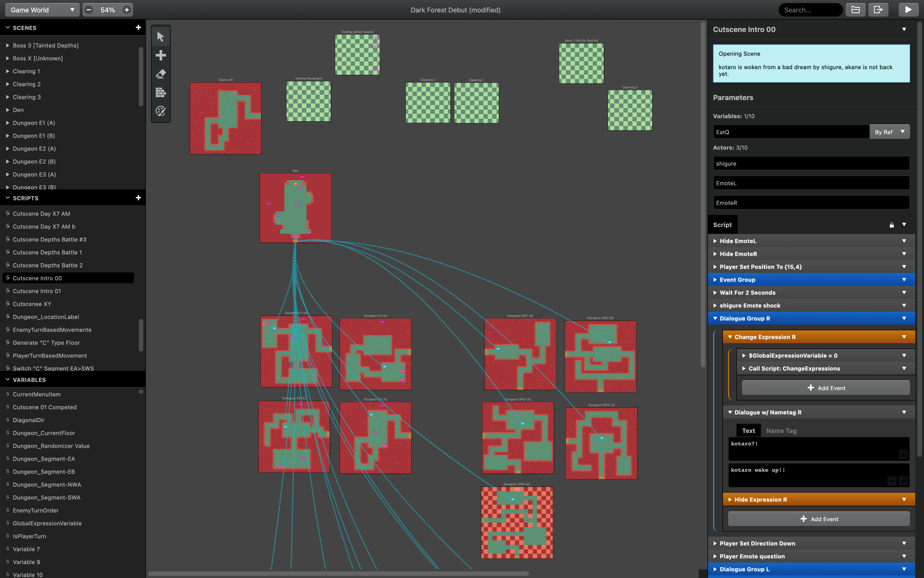This screenshot has width=924, height=578.
Task: Open the project folder icon
Action: [x=855, y=10]
